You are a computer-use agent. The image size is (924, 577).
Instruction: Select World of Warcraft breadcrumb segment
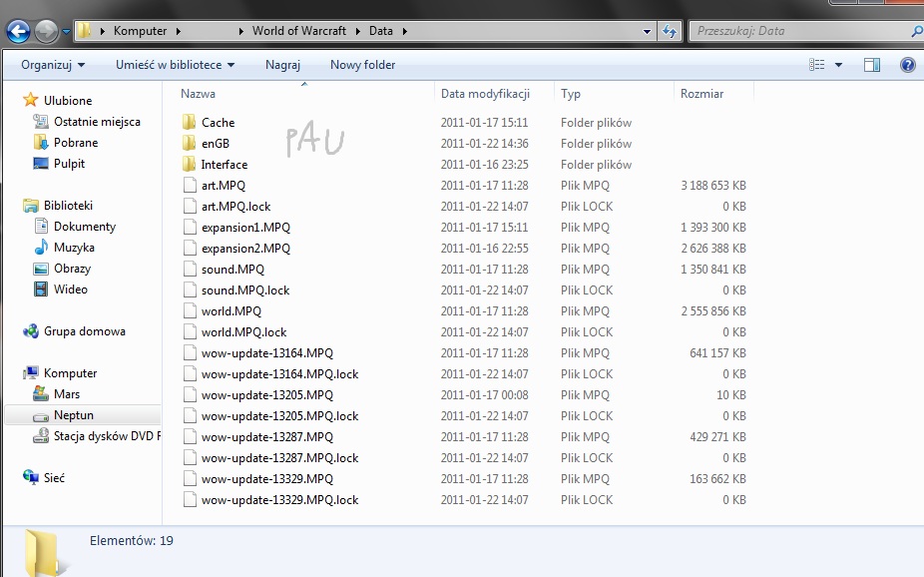[298, 31]
